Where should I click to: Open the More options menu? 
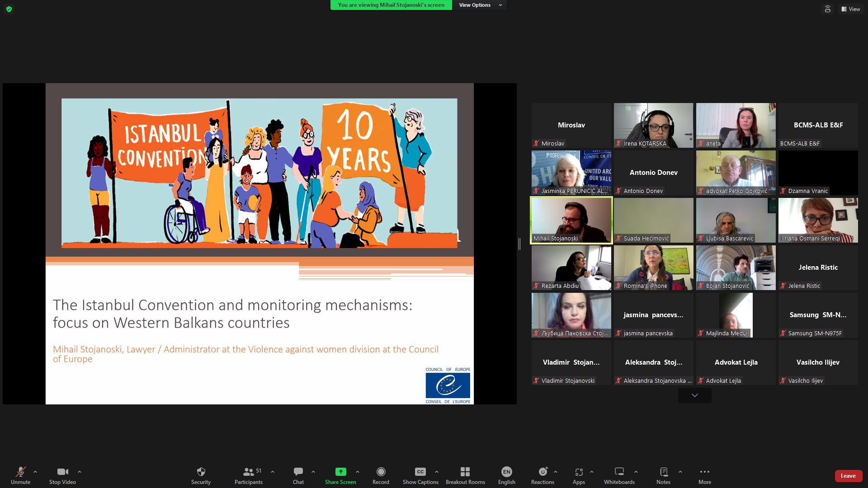(705, 475)
